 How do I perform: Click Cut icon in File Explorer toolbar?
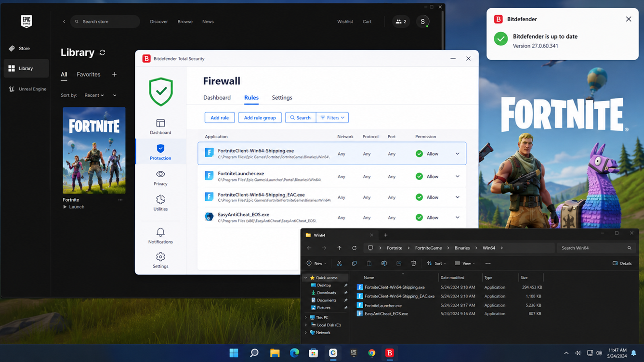click(x=339, y=263)
